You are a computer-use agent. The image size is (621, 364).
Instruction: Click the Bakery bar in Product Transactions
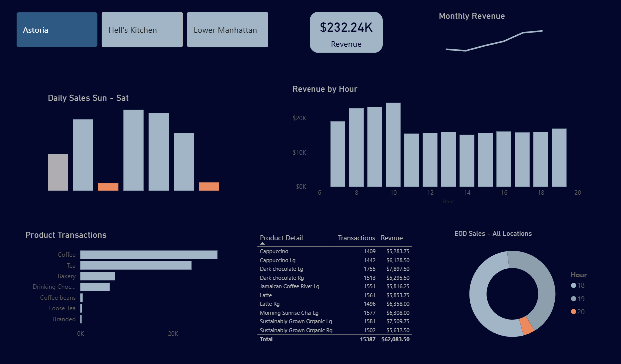coord(97,276)
